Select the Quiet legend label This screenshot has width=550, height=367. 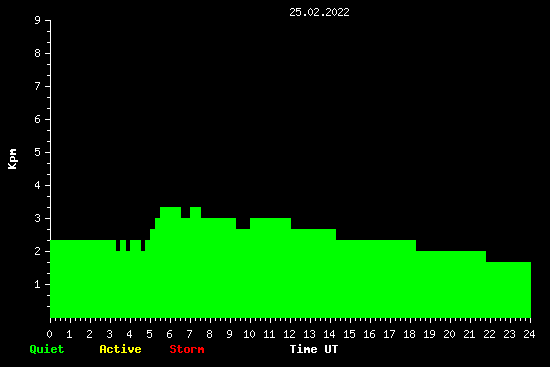tap(47, 349)
